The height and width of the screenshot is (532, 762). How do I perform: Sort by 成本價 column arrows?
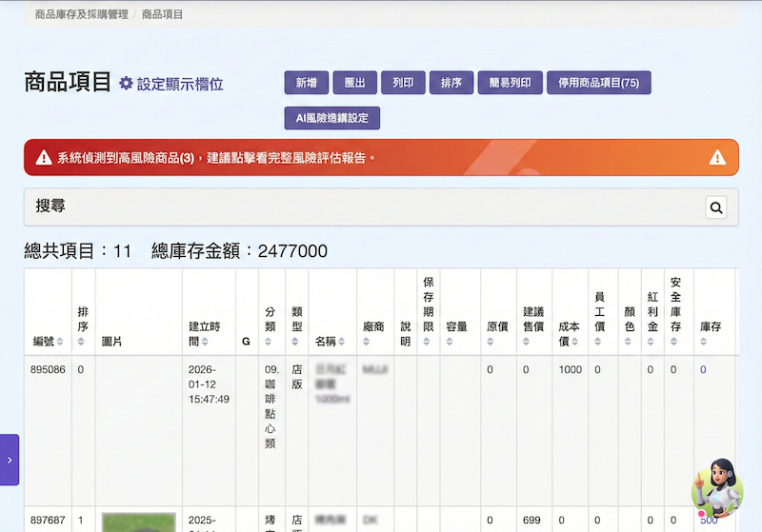pos(575,342)
